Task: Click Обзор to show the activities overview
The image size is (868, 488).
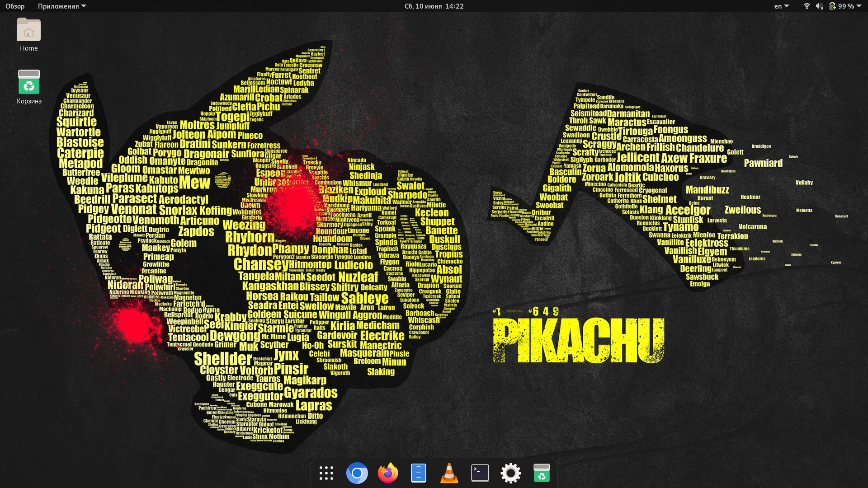Action: point(15,6)
